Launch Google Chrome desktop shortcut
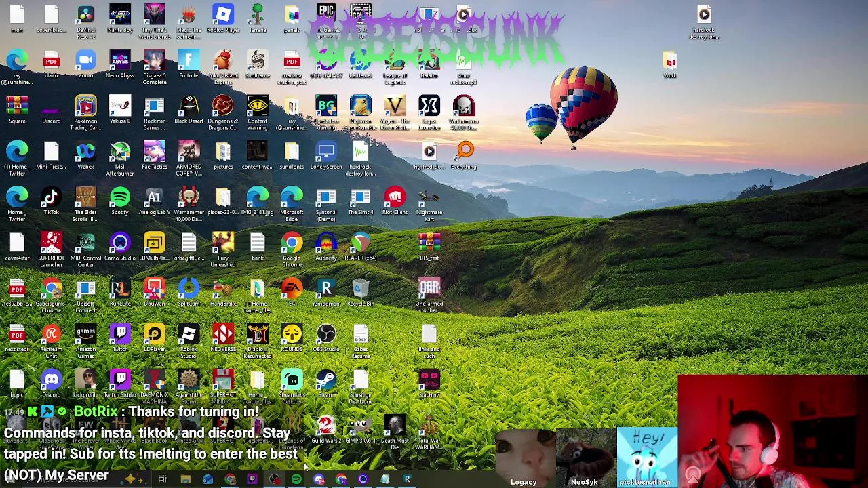This screenshot has width=868, height=488. coord(292,249)
